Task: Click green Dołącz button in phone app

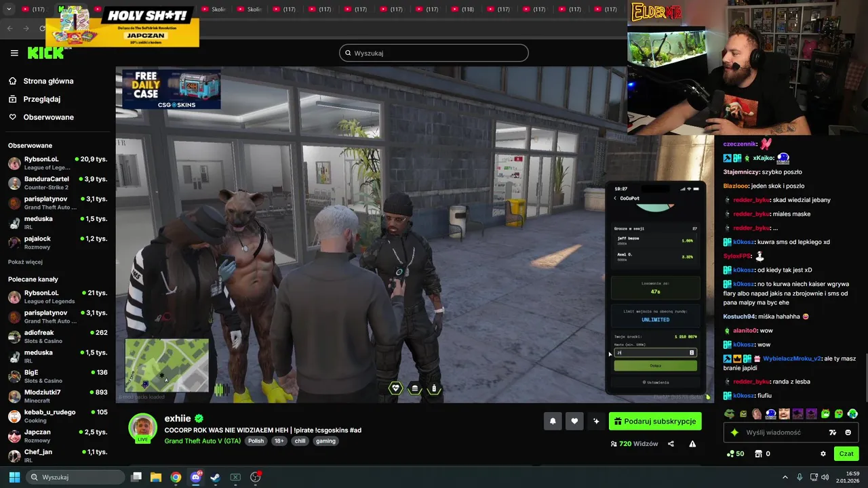Action: (655, 365)
